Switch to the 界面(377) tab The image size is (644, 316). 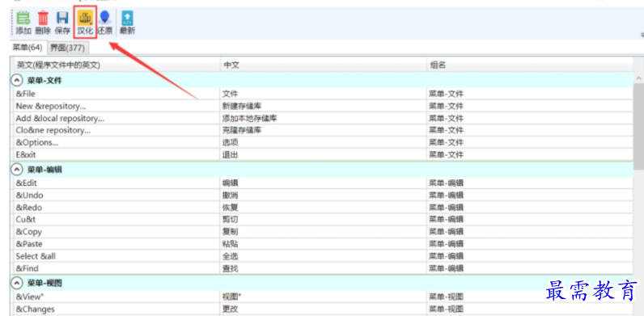click(x=67, y=48)
